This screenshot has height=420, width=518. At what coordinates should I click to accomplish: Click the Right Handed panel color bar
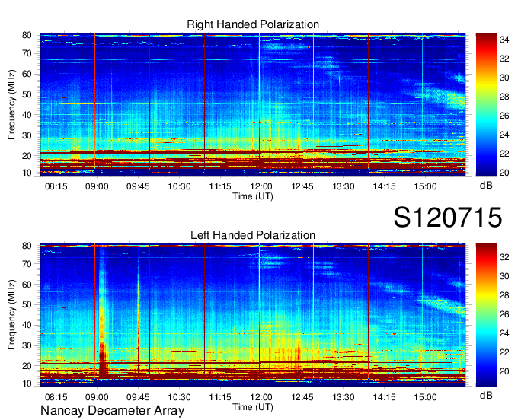pos(486,104)
